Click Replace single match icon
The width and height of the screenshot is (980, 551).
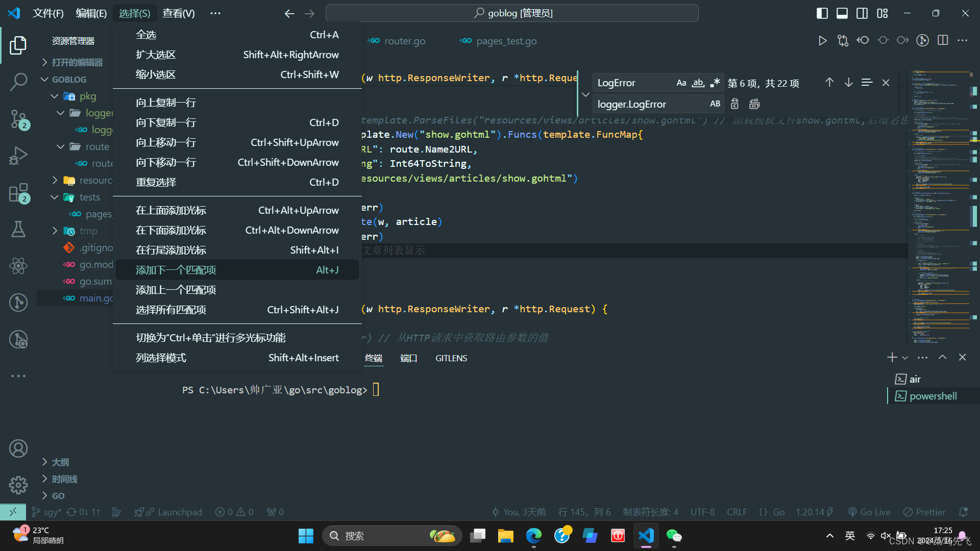click(734, 104)
